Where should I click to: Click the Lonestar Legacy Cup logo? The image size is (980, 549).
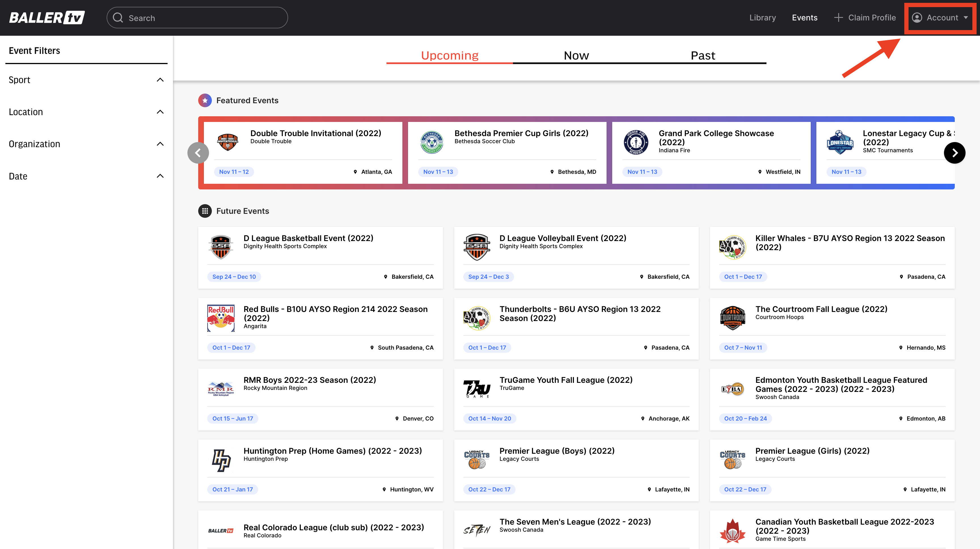coord(840,142)
